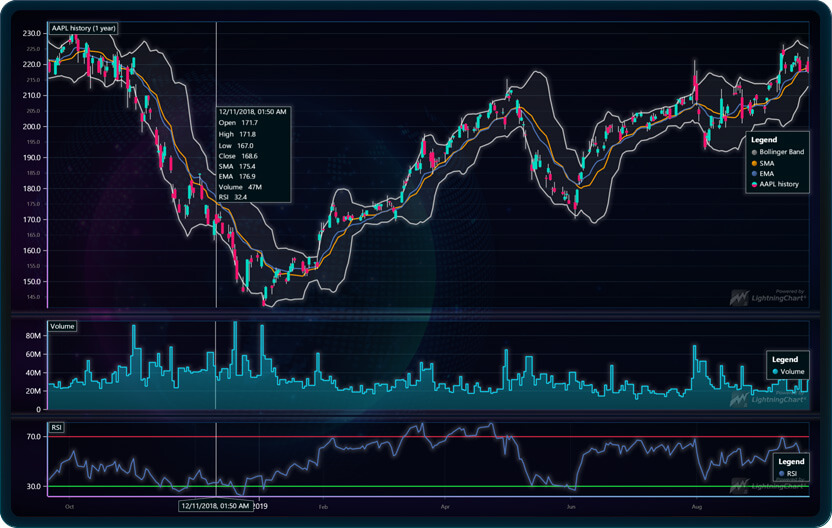Click the EMA blue legend dot
The height and width of the screenshot is (528, 832).
click(x=754, y=174)
